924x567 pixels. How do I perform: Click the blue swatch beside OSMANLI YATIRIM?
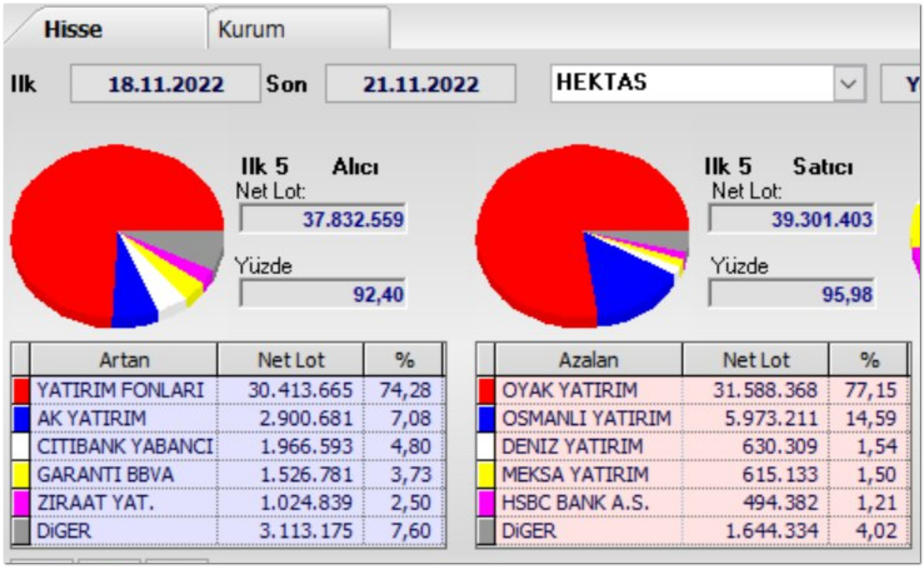coord(486,418)
